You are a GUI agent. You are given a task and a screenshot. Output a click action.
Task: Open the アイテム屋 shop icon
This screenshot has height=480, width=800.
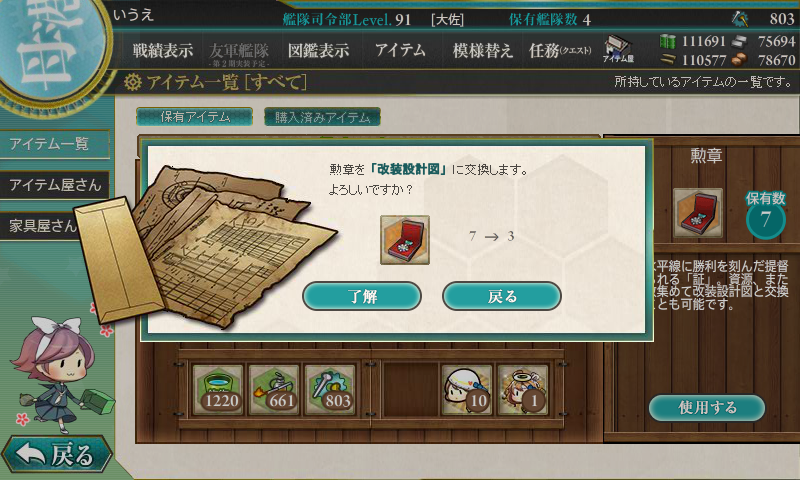(x=618, y=49)
